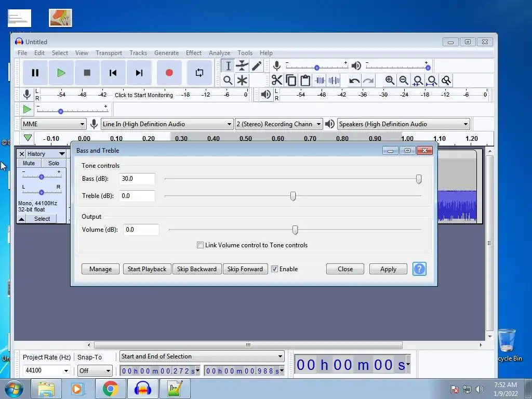Click the record meter microphone icon
532x399 pixels.
tap(27, 95)
